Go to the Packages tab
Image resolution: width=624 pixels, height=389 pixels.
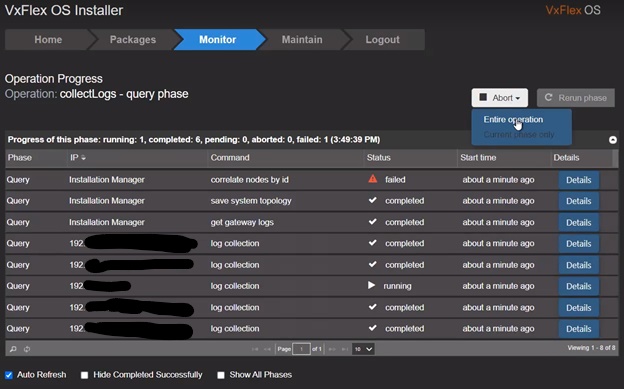pyautogui.click(x=133, y=39)
